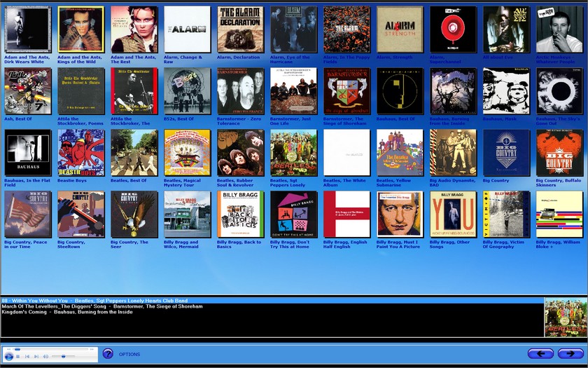Screen dimensions: 588x368
Task: Open Beatles, Yellow Submarine album
Action: coord(400,153)
